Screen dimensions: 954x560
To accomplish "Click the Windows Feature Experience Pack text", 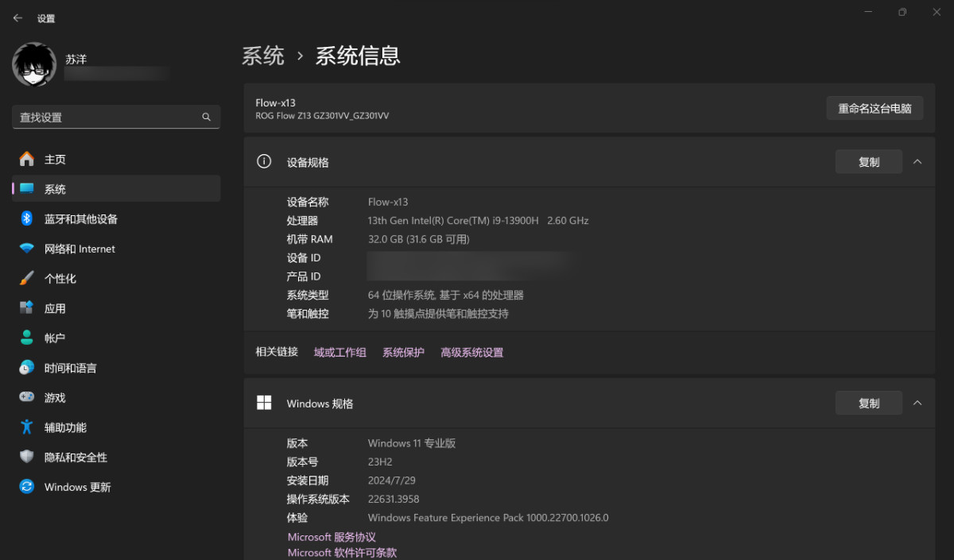I will [x=488, y=518].
